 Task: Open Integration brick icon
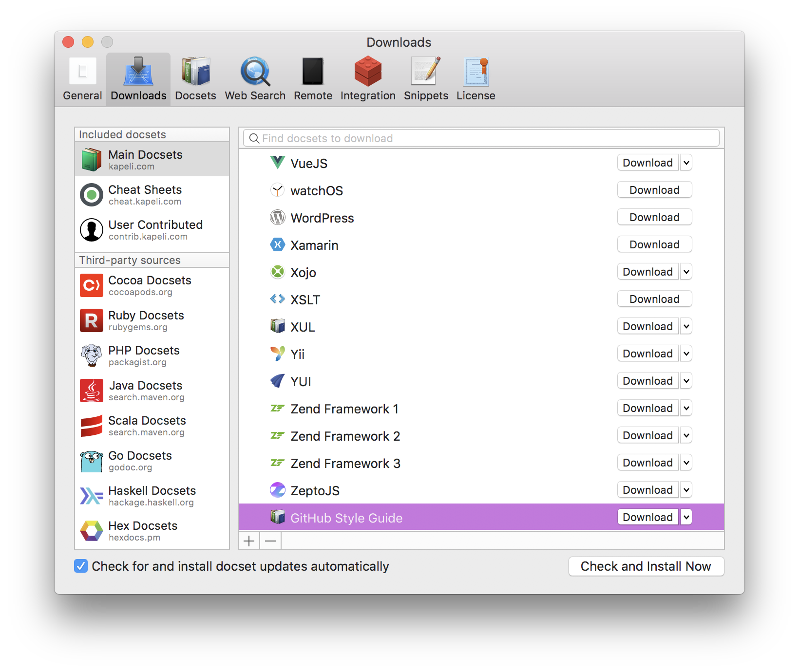coord(368,71)
